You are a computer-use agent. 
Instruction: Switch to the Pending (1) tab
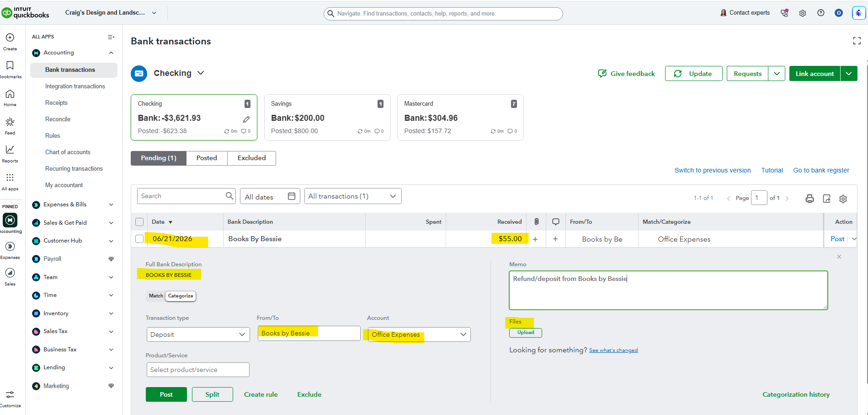(x=159, y=158)
